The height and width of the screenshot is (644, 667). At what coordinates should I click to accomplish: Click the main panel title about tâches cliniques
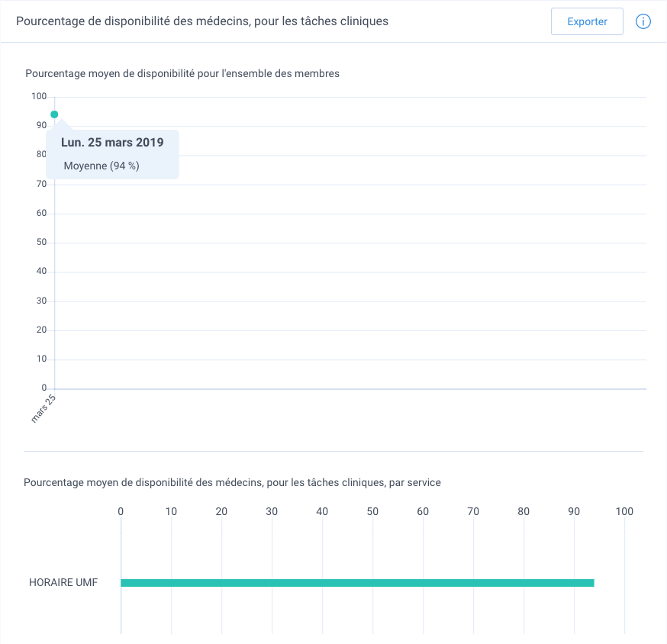click(x=202, y=21)
